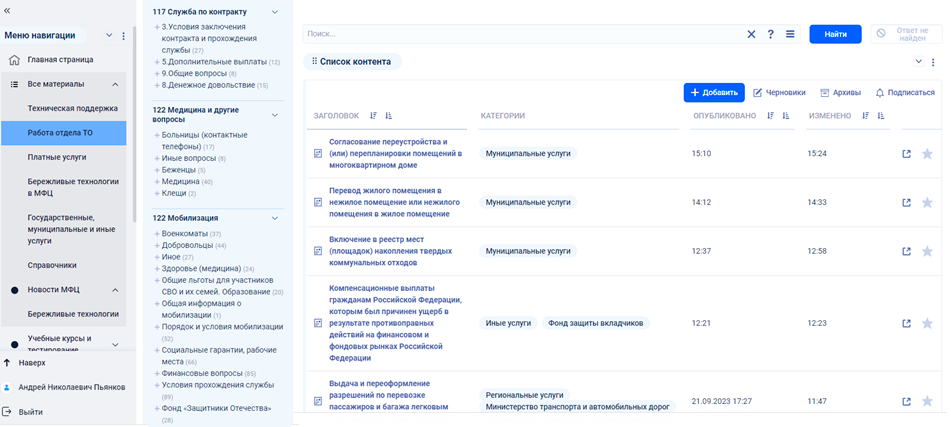
Task: Sort Заголовок column ascending
Action: click(x=389, y=115)
